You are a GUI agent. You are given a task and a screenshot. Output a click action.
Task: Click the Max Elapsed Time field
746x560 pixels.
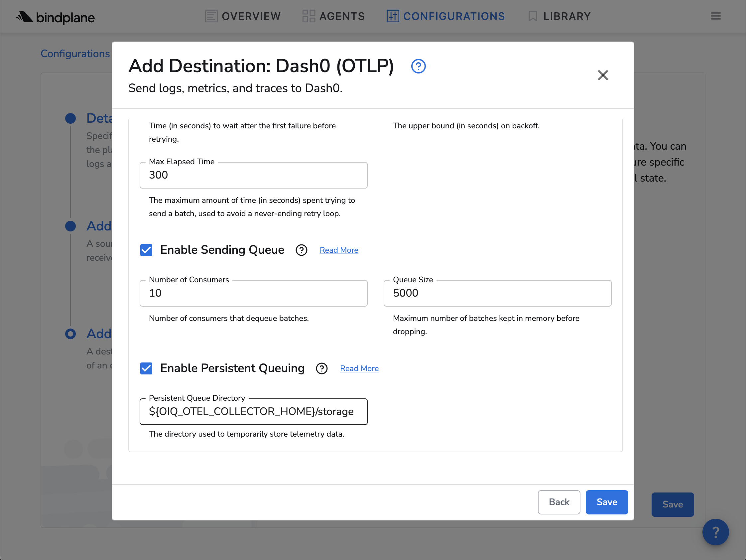(253, 175)
